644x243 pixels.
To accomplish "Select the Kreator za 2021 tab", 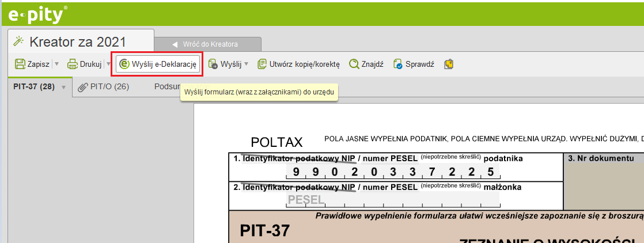I will tap(78, 41).
